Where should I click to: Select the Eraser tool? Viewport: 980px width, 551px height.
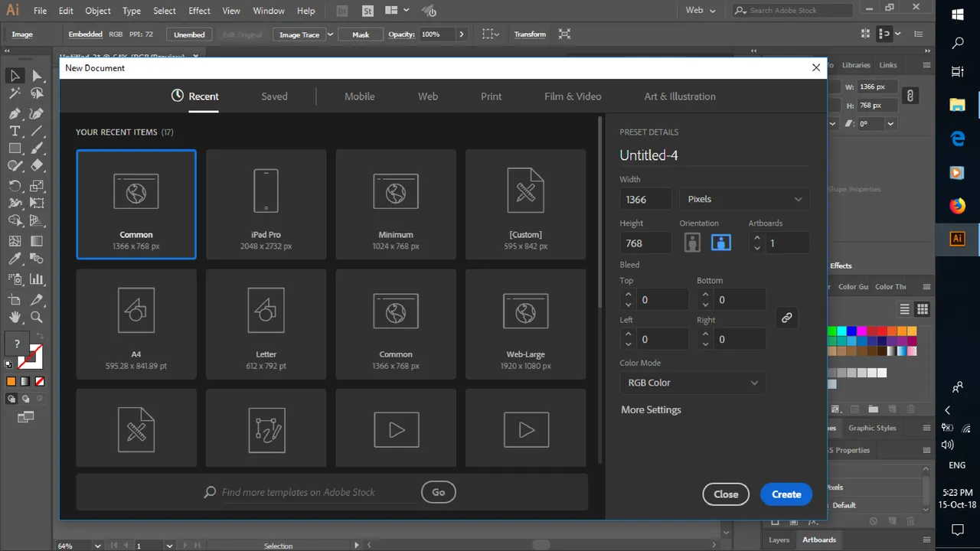tap(37, 165)
